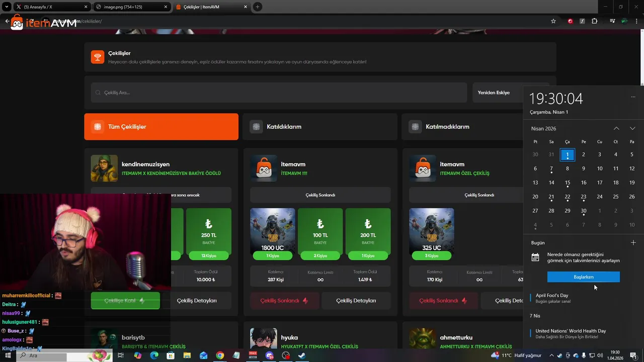Screen dimensions: 644x362
Task: Select date 15 in the calendar
Action: tap(568, 183)
